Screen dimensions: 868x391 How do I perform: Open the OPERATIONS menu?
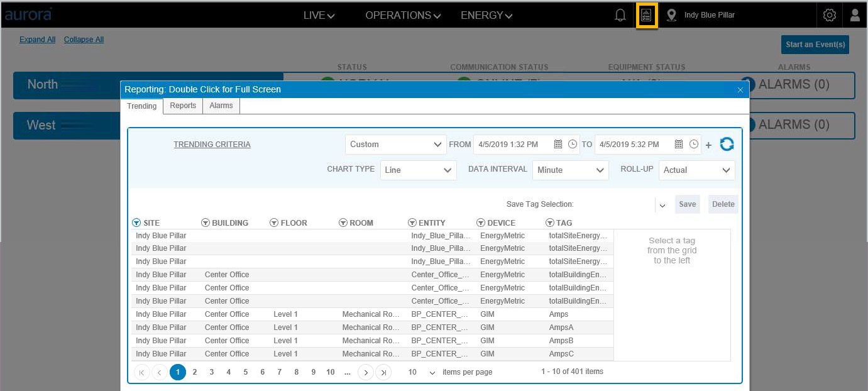point(403,15)
